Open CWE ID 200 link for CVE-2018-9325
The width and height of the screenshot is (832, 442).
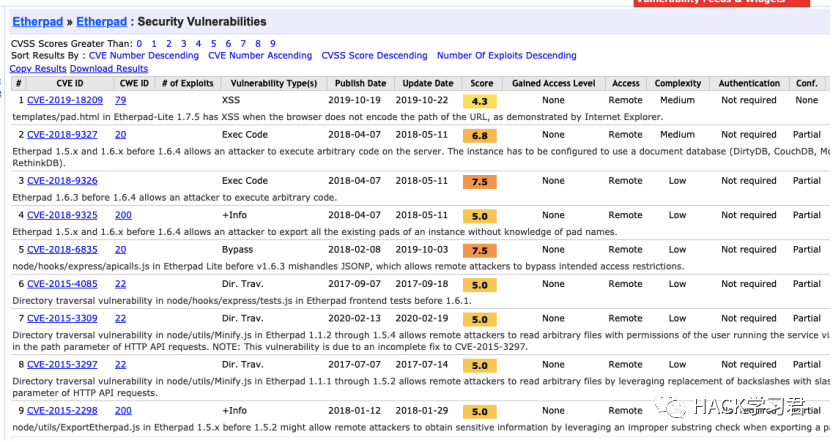pos(123,215)
